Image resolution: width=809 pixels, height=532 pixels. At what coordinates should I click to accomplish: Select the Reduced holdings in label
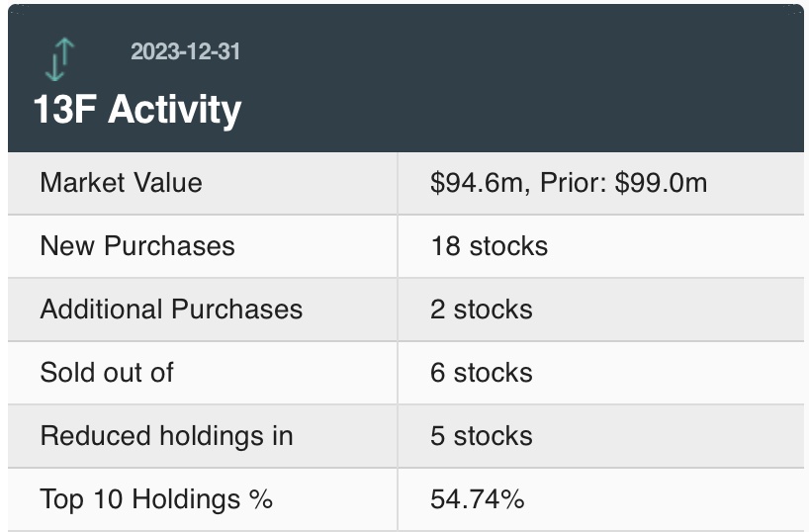[x=166, y=436]
